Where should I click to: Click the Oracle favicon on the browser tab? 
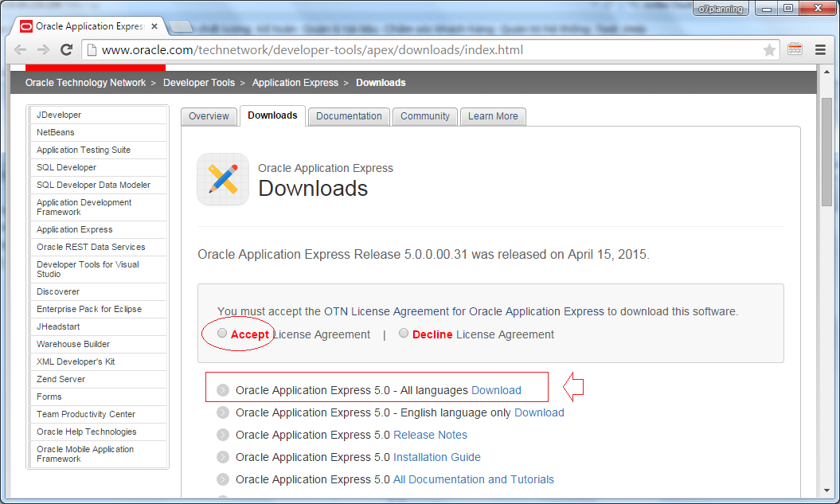tap(25, 26)
